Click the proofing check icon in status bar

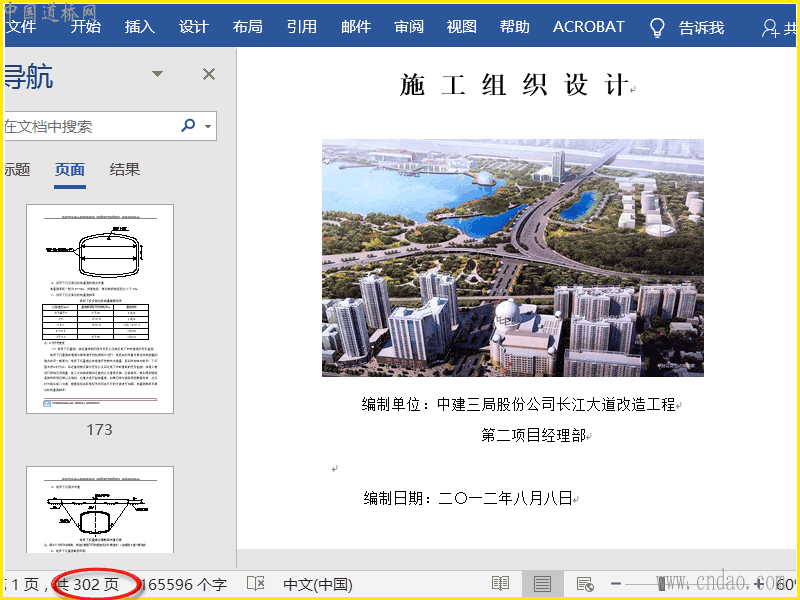coord(256,584)
